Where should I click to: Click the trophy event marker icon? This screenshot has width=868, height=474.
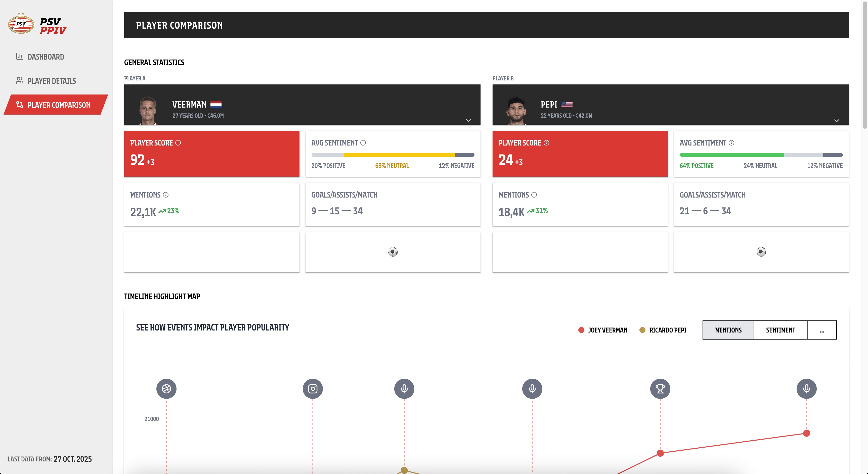(x=660, y=389)
